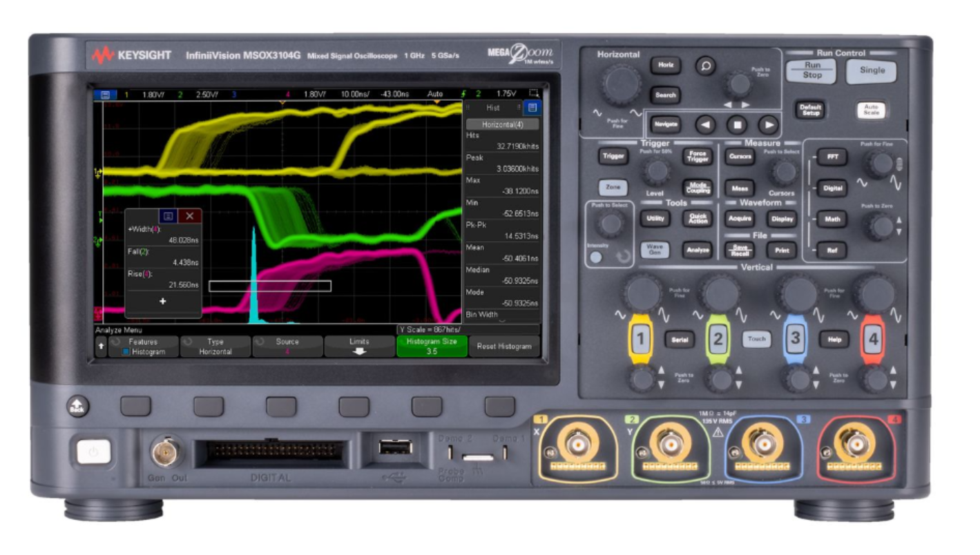Click the Serial button
Image resolution: width=980 pixels, height=555 pixels.
[x=679, y=339]
